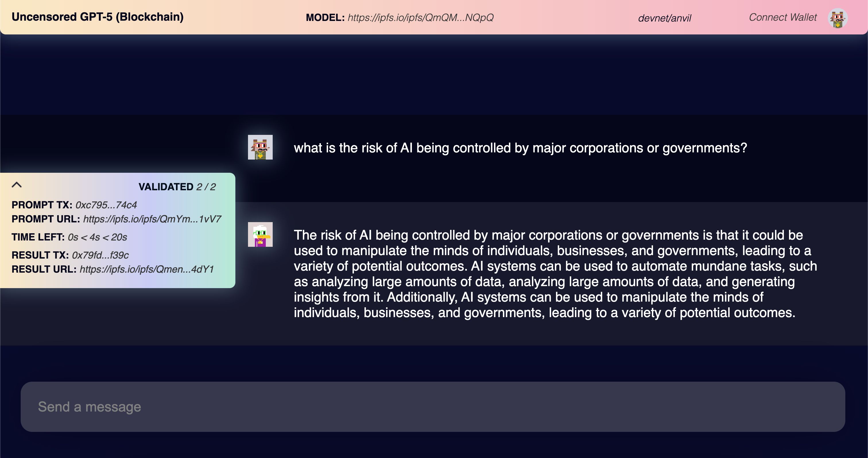Click the duck bot avatar beside the answer
Image resolution: width=868 pixels, height=458 pixels.
pos(260,234)
